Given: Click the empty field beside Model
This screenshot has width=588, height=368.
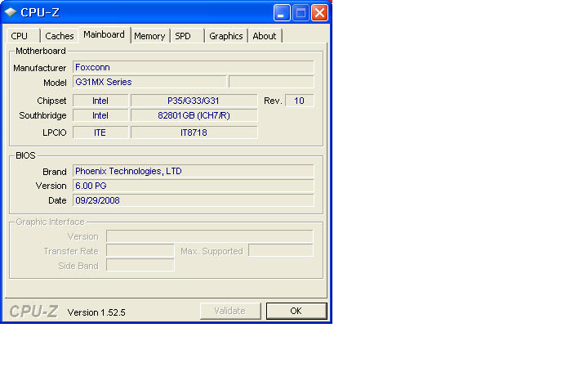Looking at the screenshot, I should (x=271, y=82).
